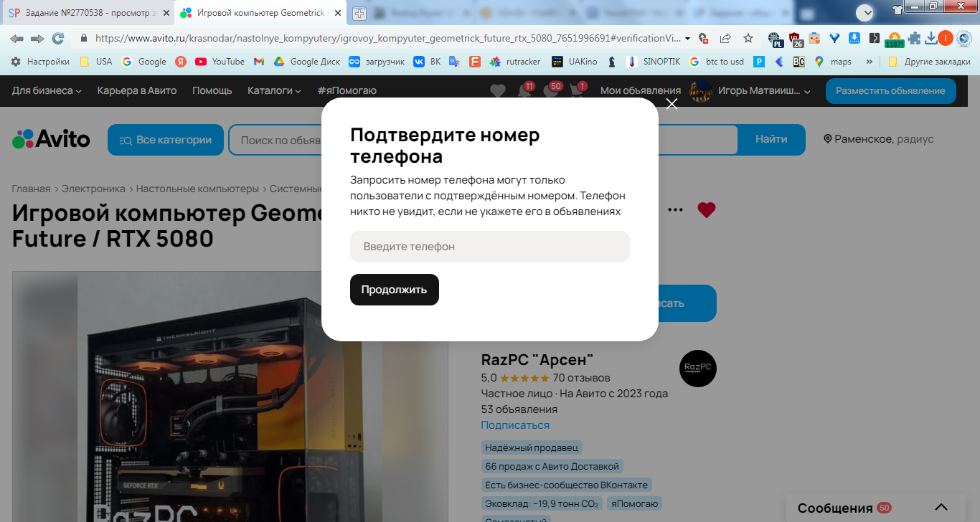Open the UAKino bookmark
This screenshot has width=980, height=522.
(574, 62)
